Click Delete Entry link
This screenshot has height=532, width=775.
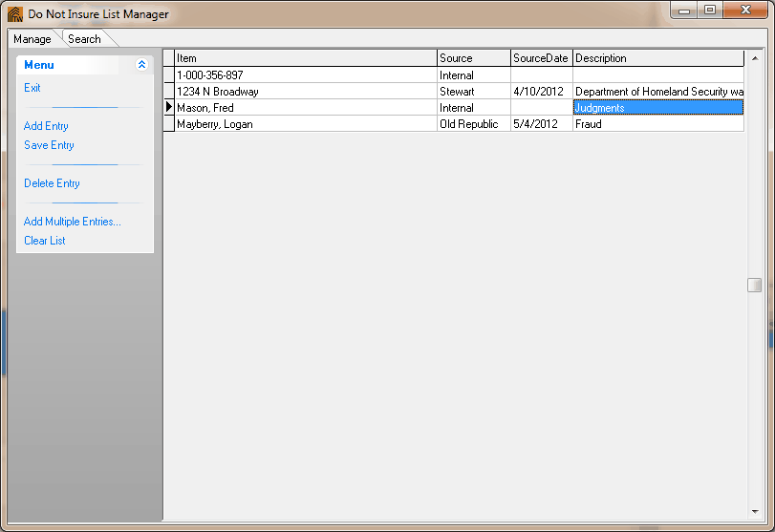point(52,183)
